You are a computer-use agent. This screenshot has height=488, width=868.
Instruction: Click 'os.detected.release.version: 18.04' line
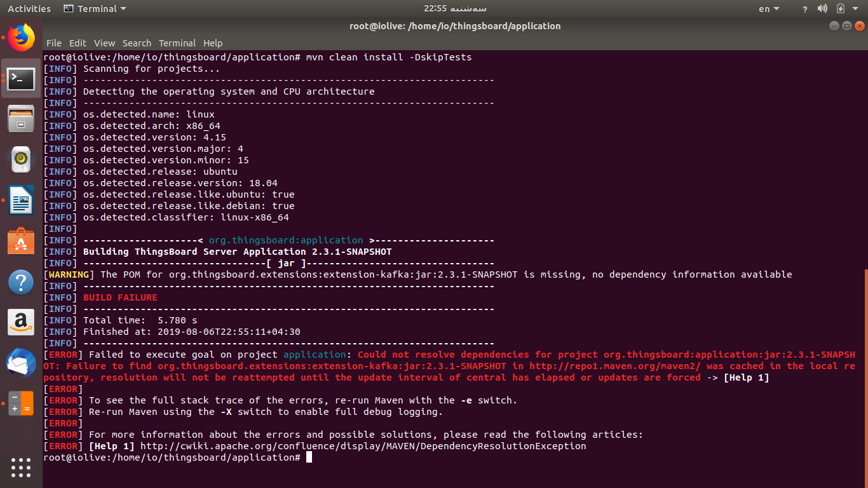tap(180, 183)
